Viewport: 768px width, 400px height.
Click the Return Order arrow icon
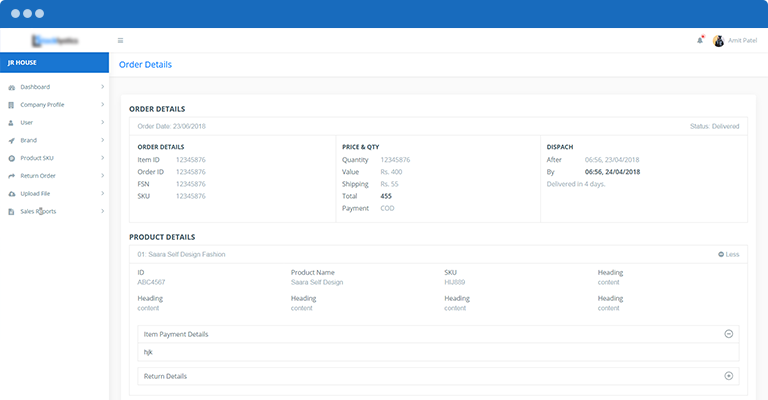click(x=11, y=176)
